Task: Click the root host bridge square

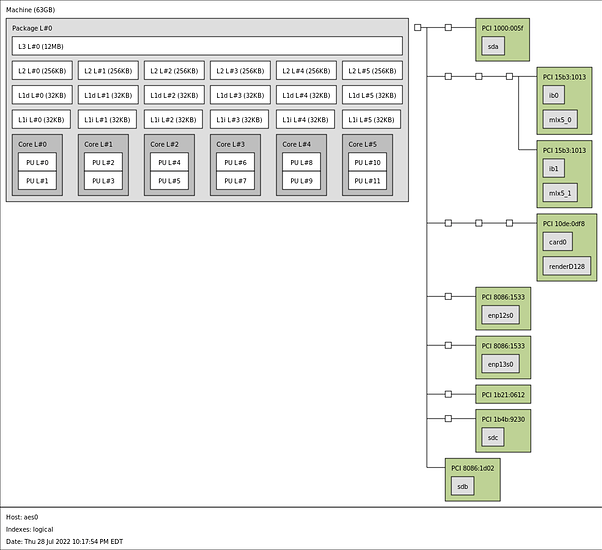Action: coord(418,27)
